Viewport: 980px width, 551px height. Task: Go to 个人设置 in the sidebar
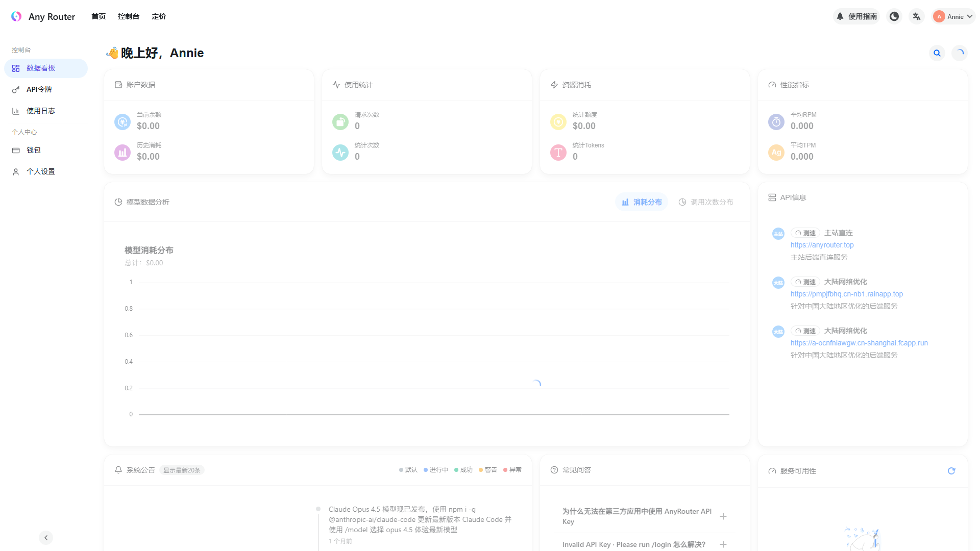(40, 171)
